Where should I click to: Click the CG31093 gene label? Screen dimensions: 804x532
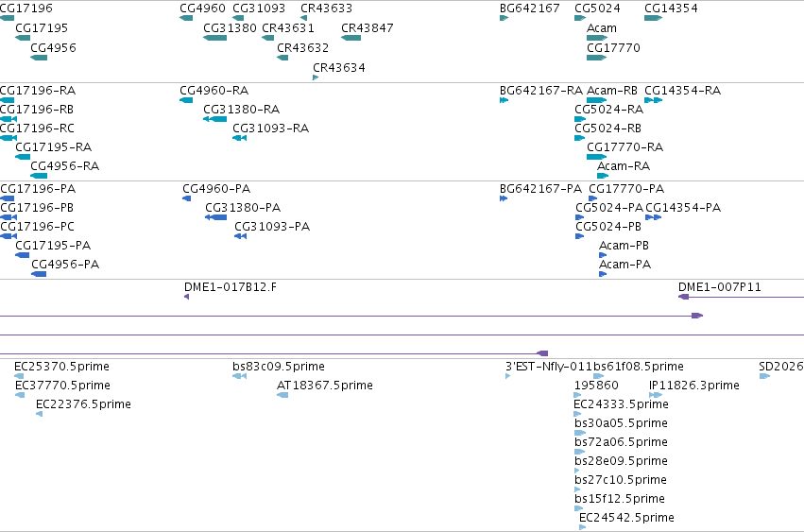coord(259,9)
